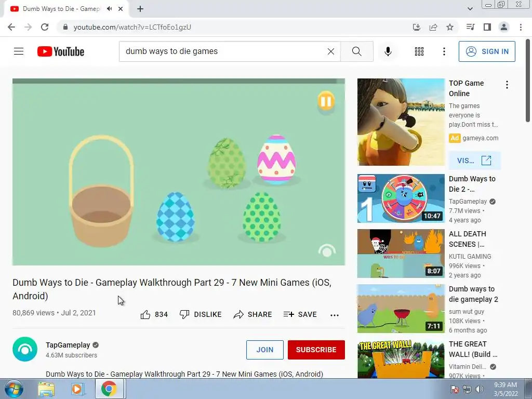Image resolution: width=532 pixels, height=399 pixels.
Task: Click the JOIN button
Action: (x=265, y=350)
